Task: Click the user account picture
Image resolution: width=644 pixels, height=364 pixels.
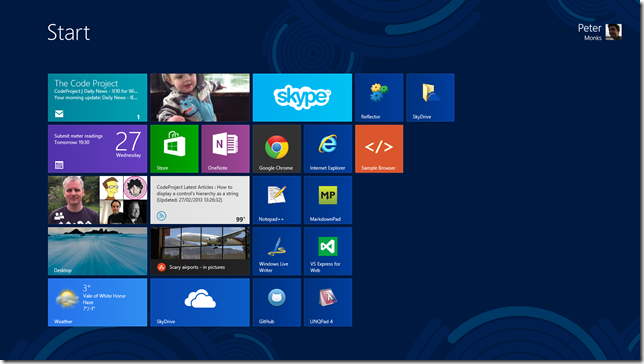Action: pos(614,32)
